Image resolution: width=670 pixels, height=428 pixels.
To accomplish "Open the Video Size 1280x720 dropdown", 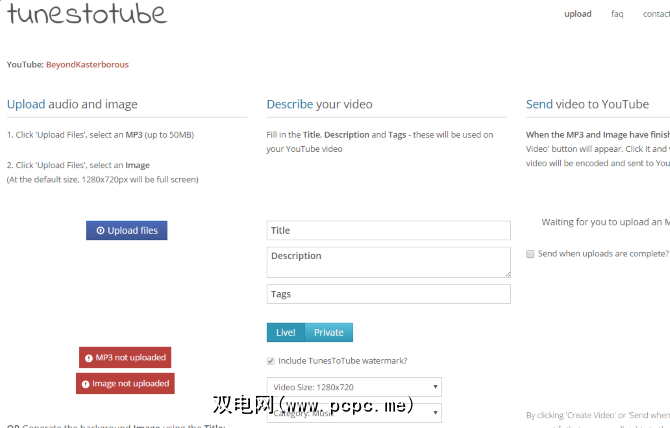I will (354, 387).
